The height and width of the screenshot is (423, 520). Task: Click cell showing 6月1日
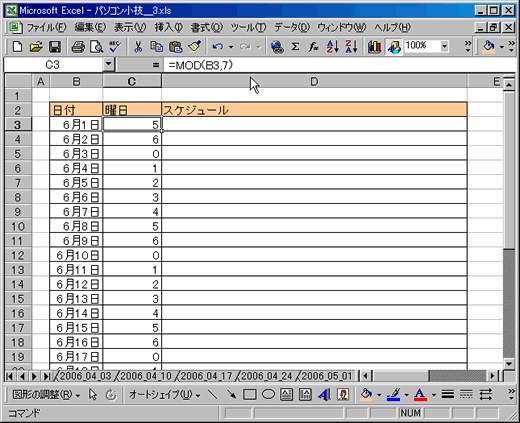click(76, 125)
